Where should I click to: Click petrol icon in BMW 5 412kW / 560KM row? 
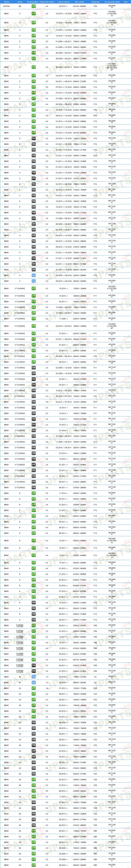coord(34,110)
